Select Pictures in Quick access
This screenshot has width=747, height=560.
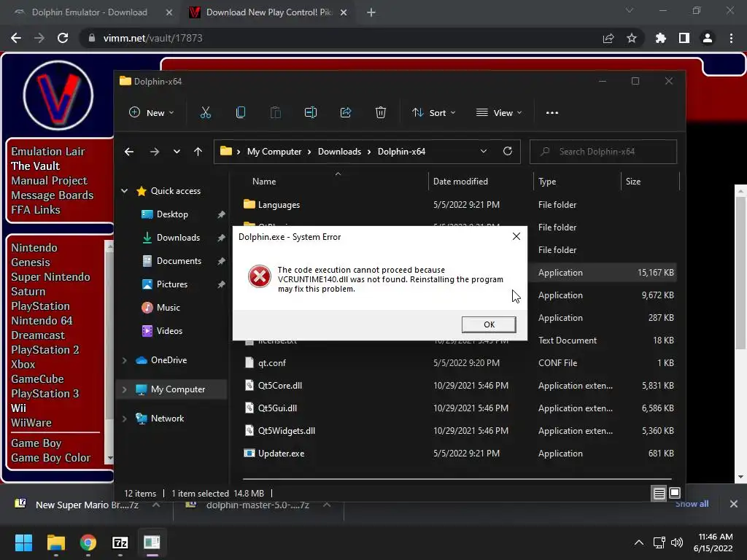[x=171, y=284]
